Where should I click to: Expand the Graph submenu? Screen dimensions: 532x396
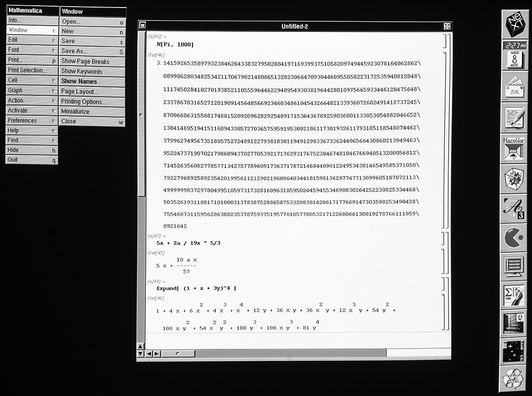32,90
